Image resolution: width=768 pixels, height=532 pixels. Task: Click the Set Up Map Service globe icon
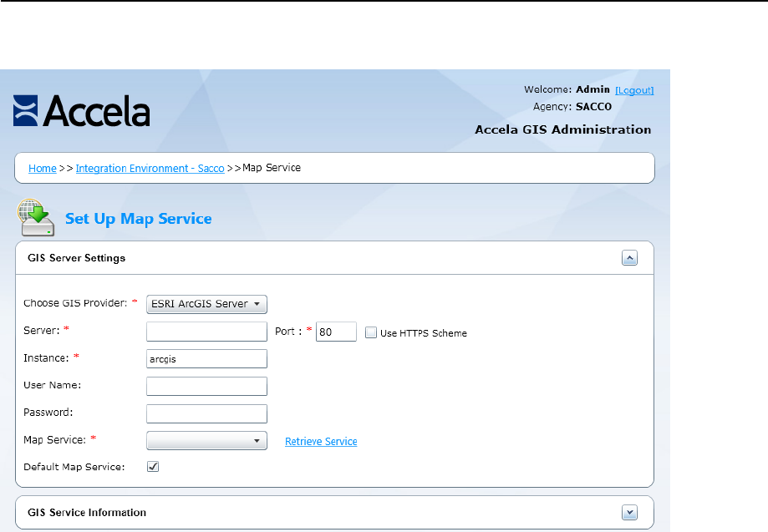pyautogui.click(x=36, y=217)
